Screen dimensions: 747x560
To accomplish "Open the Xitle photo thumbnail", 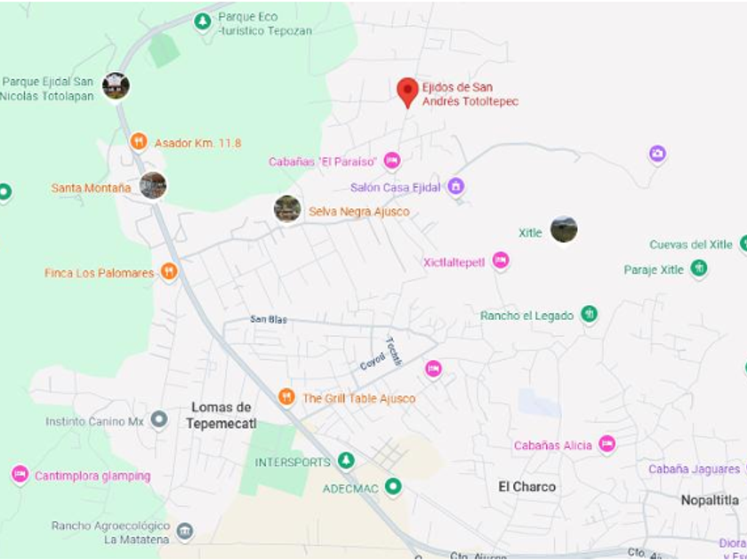I will pos(564,230).
